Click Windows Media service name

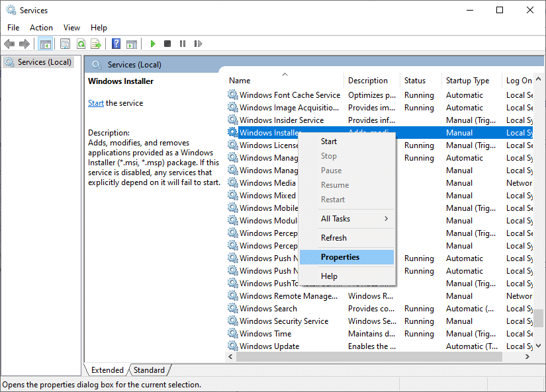(267, 183)
